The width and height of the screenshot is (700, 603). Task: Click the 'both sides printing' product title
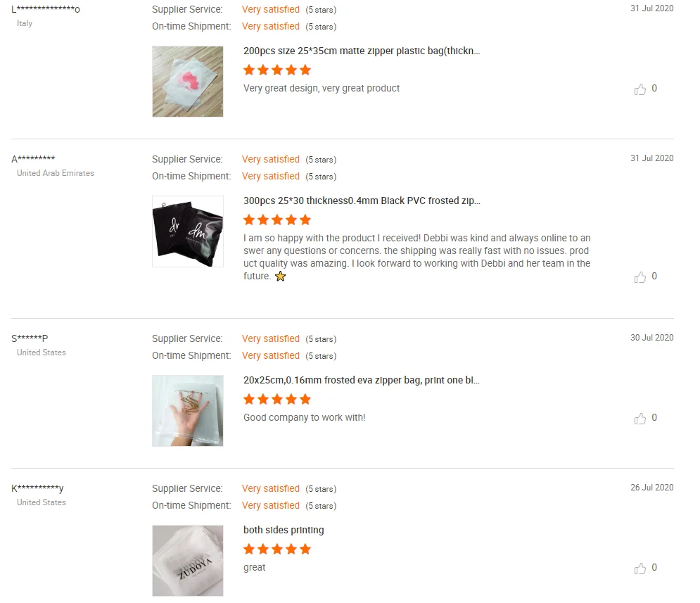pos(284,531)
